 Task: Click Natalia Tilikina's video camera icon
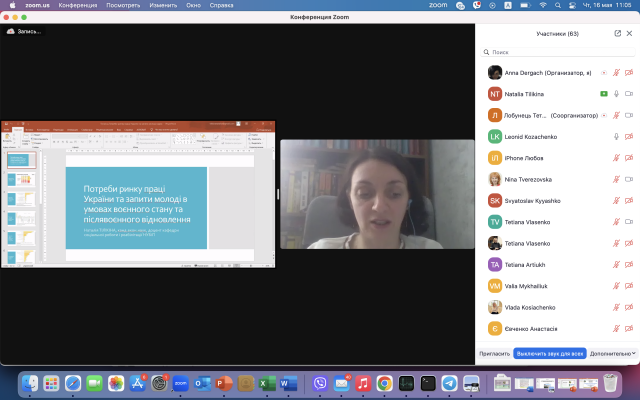[629, 94]
